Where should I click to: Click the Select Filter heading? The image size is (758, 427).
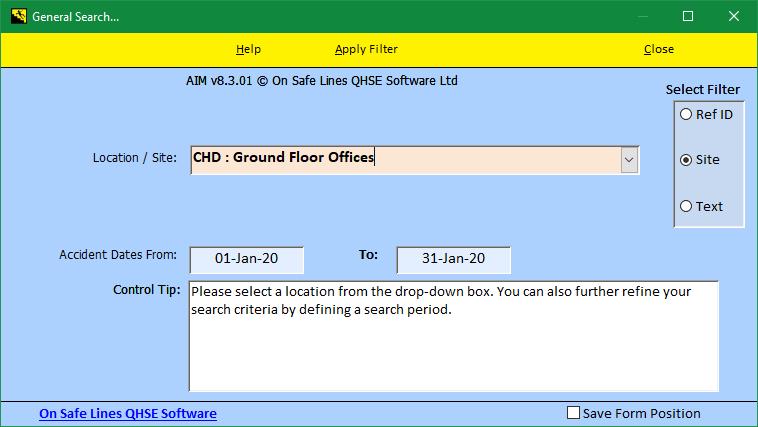click(702, 89)
